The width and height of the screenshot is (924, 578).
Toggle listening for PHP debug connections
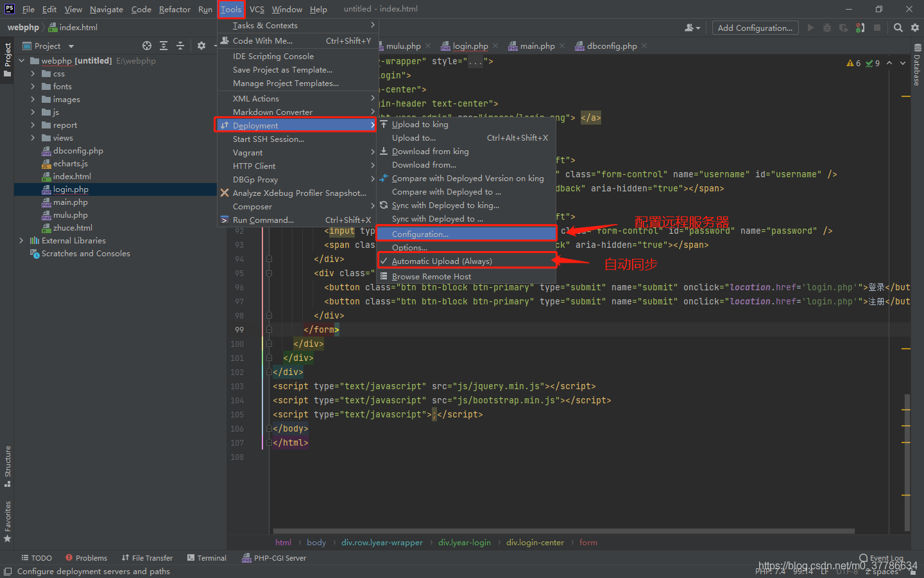[860, 28]
